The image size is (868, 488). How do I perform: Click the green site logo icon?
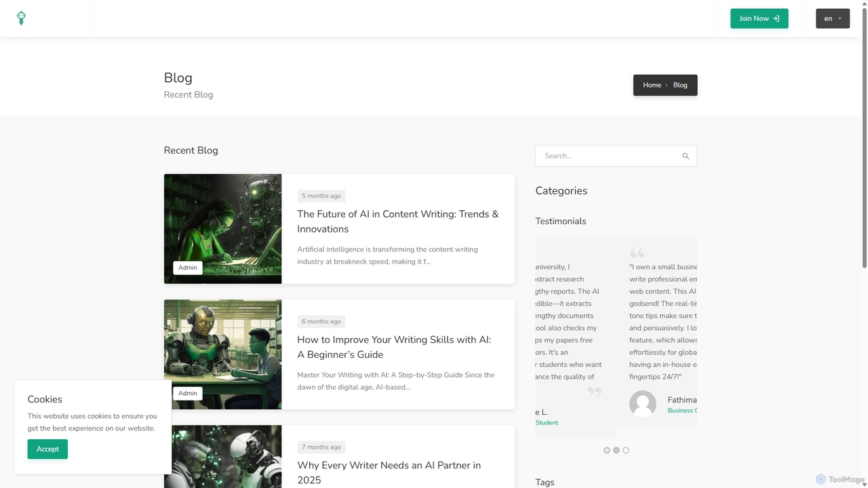[x=21, y=18]
